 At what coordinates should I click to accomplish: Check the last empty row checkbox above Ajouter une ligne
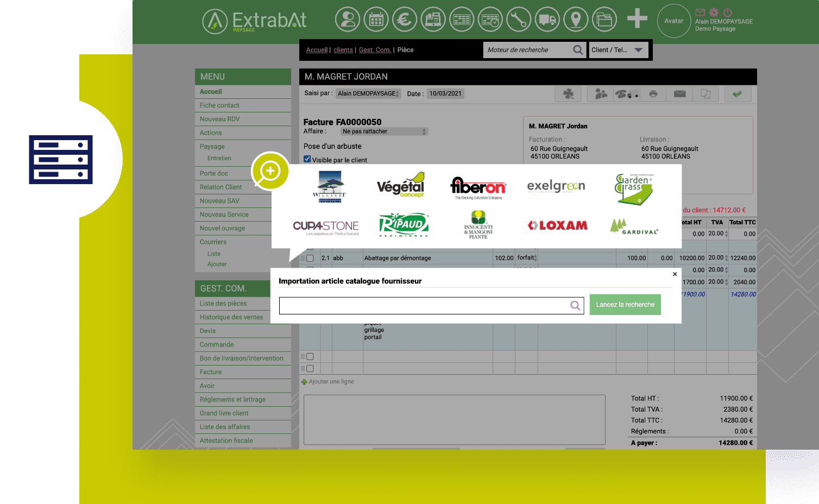310,369
